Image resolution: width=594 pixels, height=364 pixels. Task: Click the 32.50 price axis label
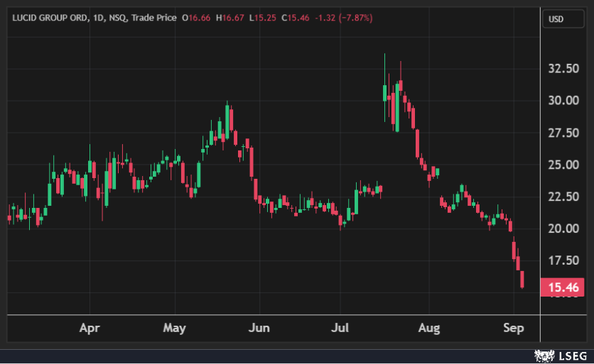coord(563,69)
